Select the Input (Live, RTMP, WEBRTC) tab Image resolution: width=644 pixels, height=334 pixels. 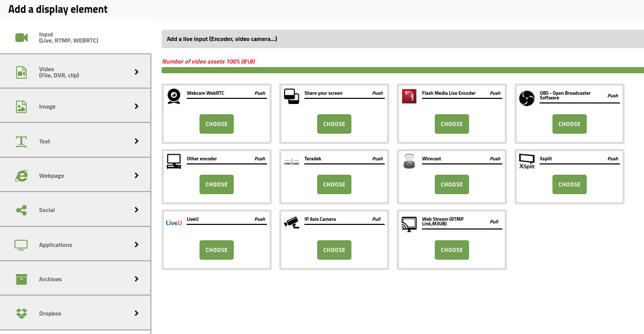pos(75,37)
